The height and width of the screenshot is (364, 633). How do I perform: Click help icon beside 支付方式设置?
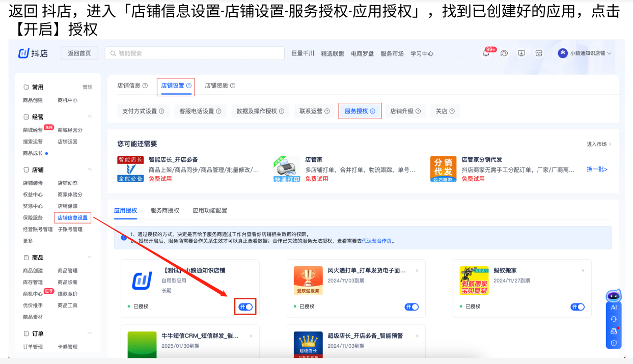coord(162,111)
